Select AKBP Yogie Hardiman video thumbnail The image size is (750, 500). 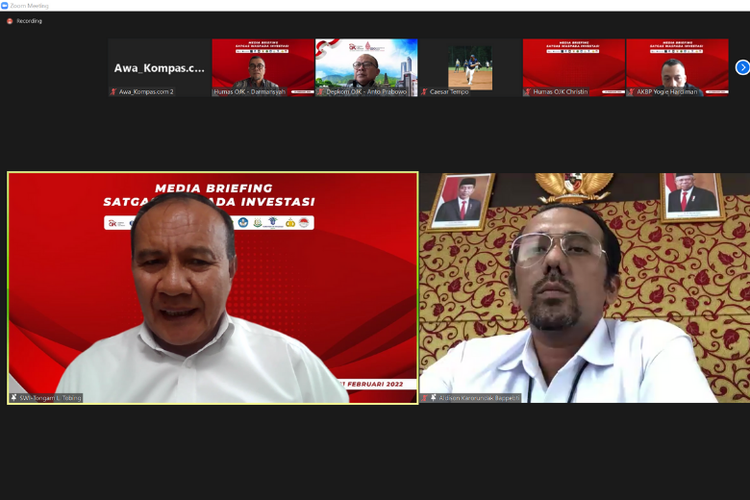[677, 65]
